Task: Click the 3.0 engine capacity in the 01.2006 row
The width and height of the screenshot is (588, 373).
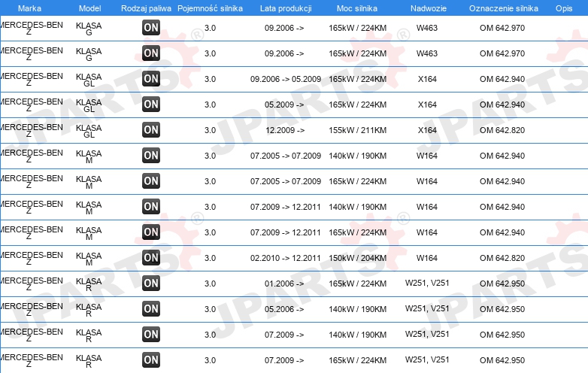Action: (x=210, y=284)
